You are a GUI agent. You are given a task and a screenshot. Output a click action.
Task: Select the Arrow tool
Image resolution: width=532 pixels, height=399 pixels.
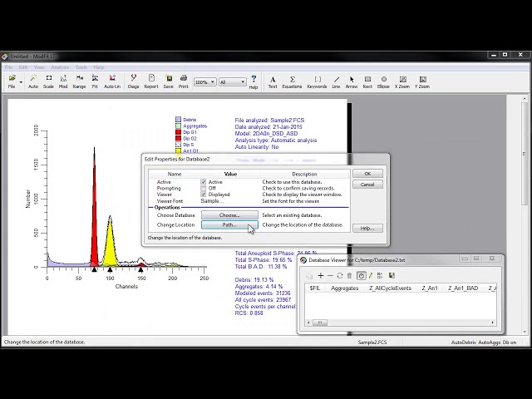352,82
